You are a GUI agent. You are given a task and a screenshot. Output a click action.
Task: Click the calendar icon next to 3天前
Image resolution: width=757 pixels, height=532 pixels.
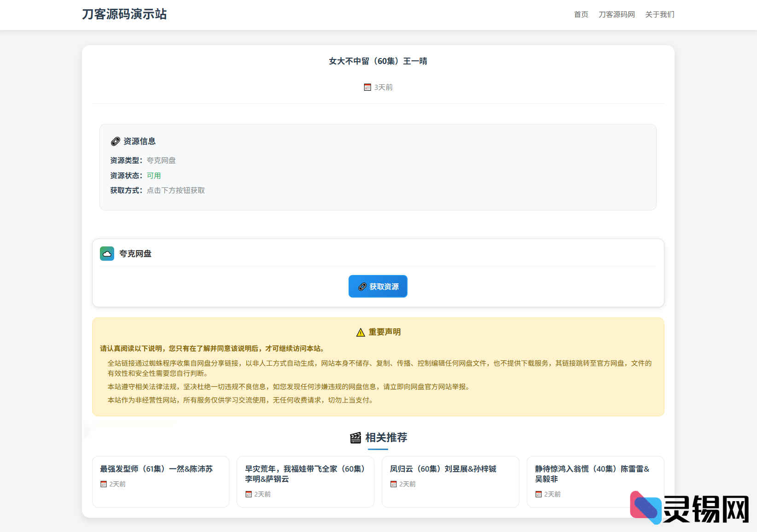(367, 87)
